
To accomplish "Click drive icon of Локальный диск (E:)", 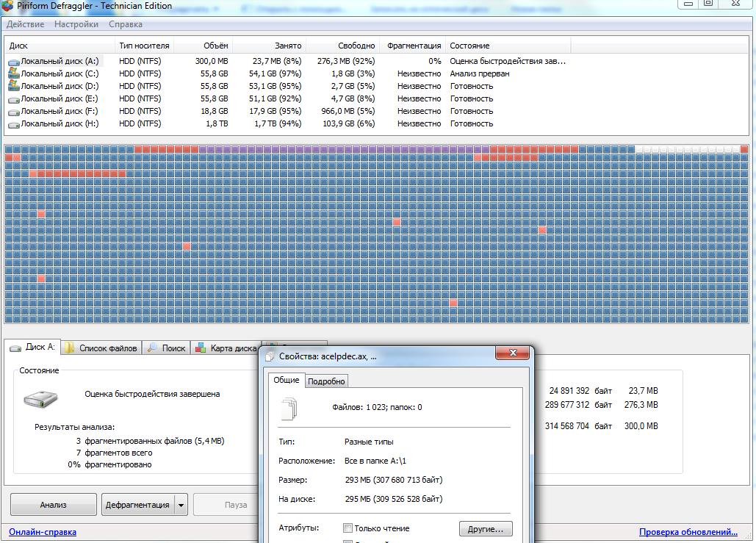I will (13, 99).
